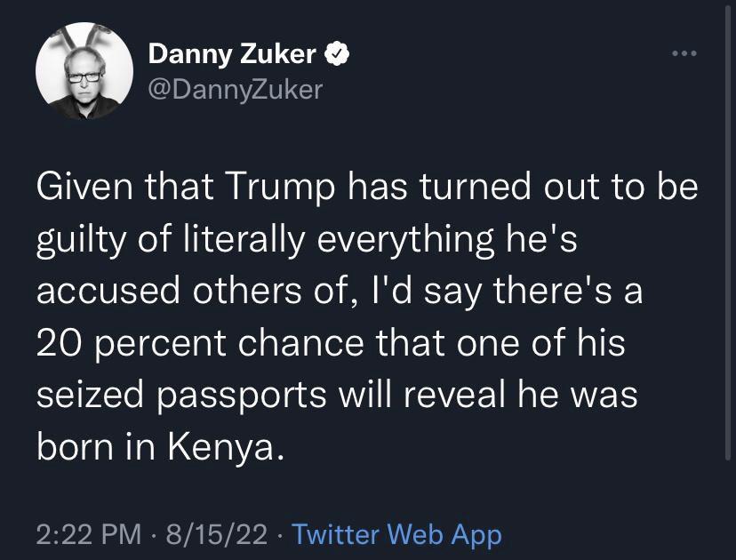The image size is (736, 560).
Task: Click the vertical scrollbar on the right edge
Action: pyautogui.click(x=728, y=230)
